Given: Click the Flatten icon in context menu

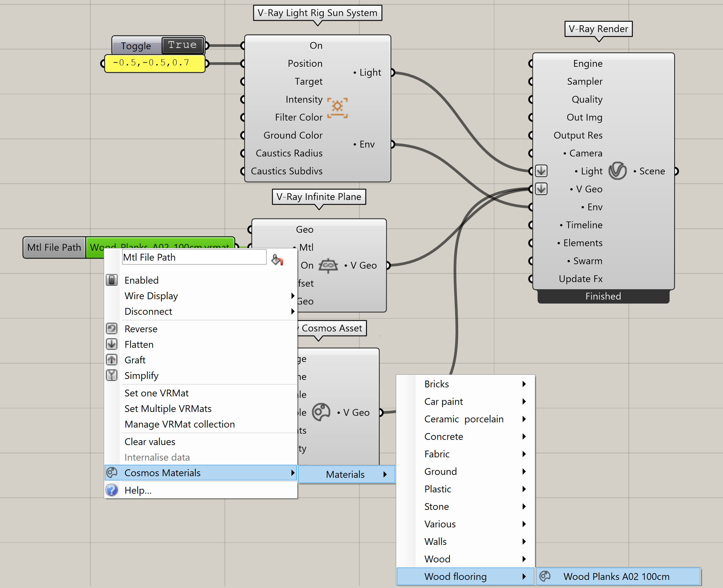Looking at the screenshot, I should coord(112,344).
